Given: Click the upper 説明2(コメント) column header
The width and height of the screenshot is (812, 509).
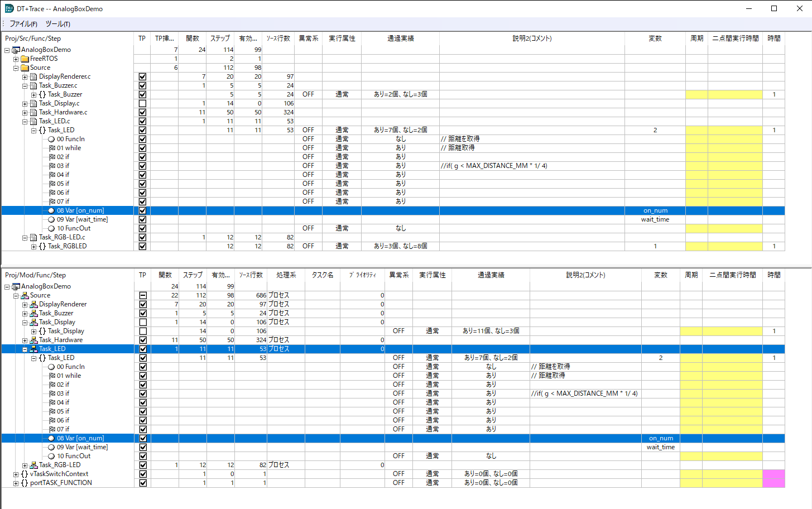Looking at the screenshot, I should tap(532, 39).
